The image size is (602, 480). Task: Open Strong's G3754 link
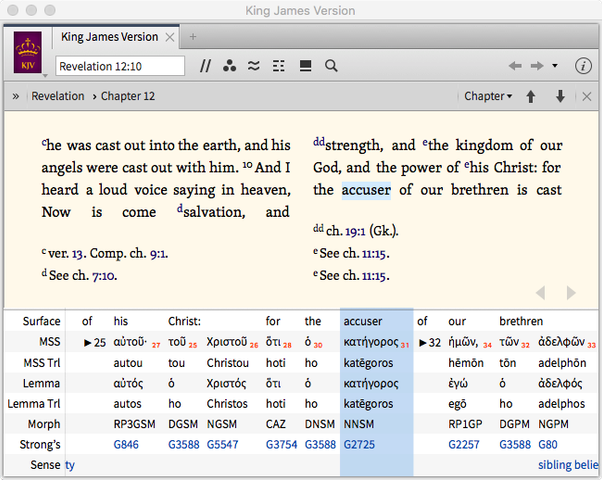tap(281, 445)
